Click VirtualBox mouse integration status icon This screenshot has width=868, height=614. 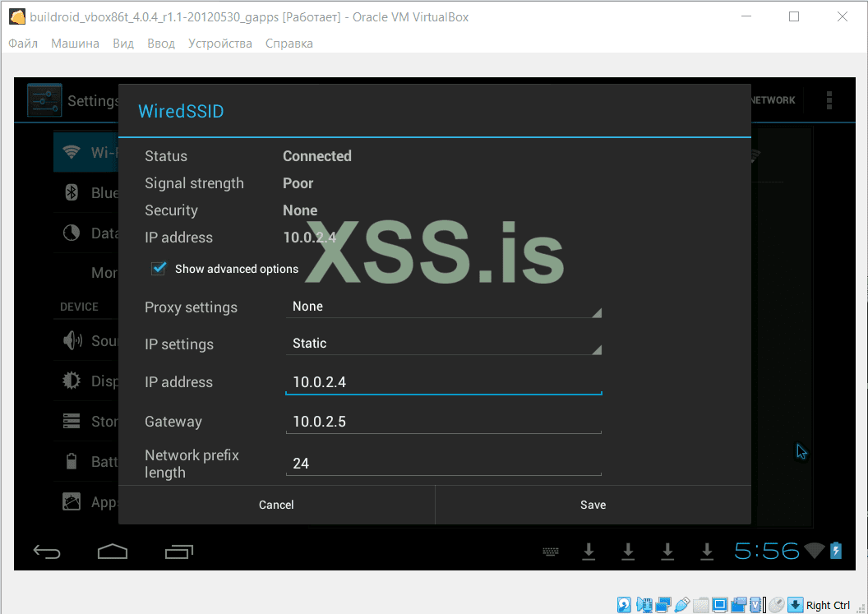[x=777, y=605]
